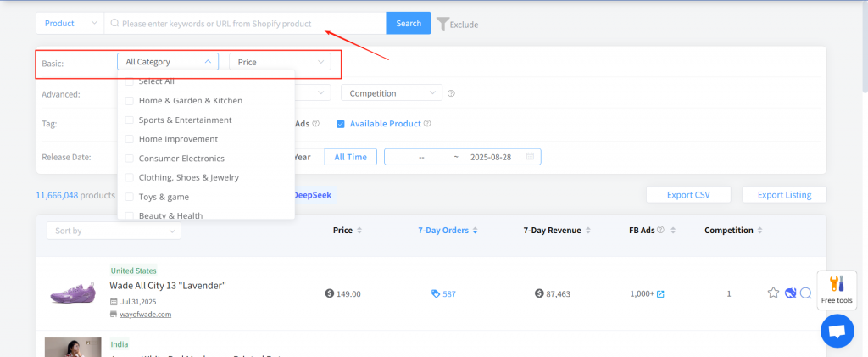Open the live chat bubble
868x357 pixels.
pyautogui.click(x=837, y=331)
